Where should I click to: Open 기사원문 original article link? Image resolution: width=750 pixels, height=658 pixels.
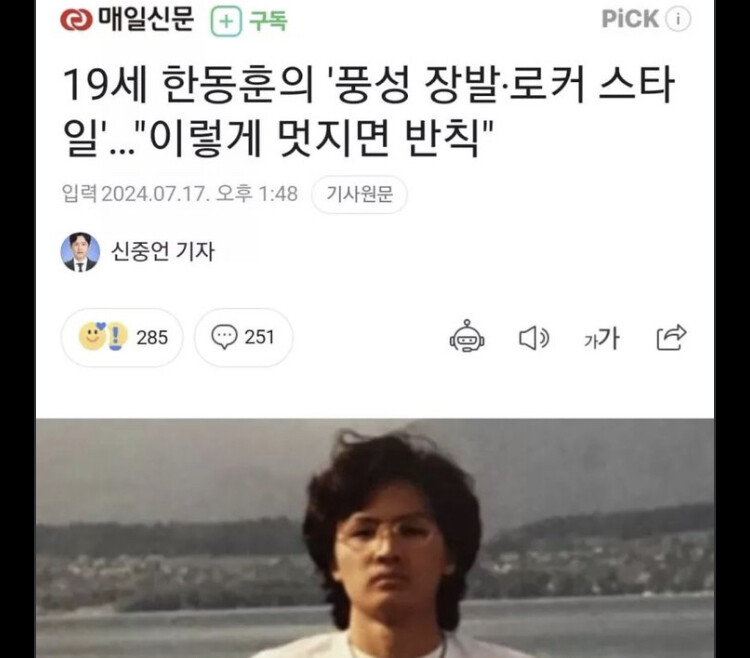359,195
